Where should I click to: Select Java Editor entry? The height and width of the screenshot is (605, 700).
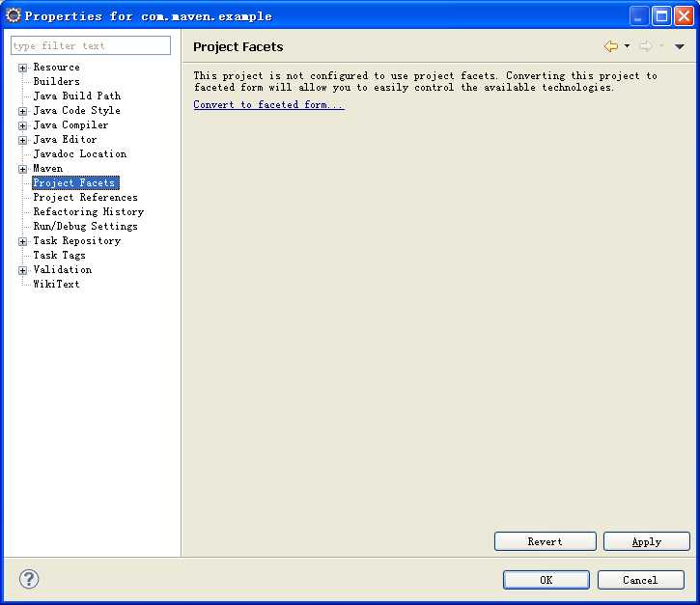(x=66, y=140)
